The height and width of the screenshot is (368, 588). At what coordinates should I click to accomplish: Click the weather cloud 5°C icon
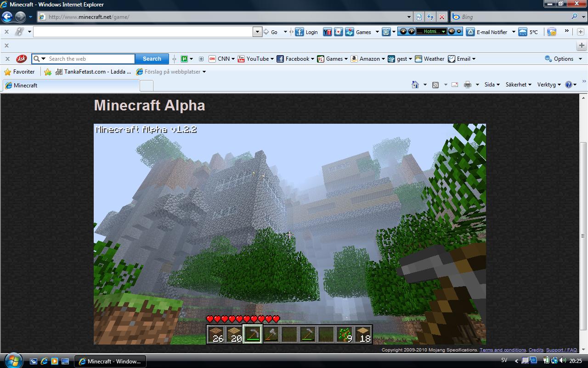[523, 32]
